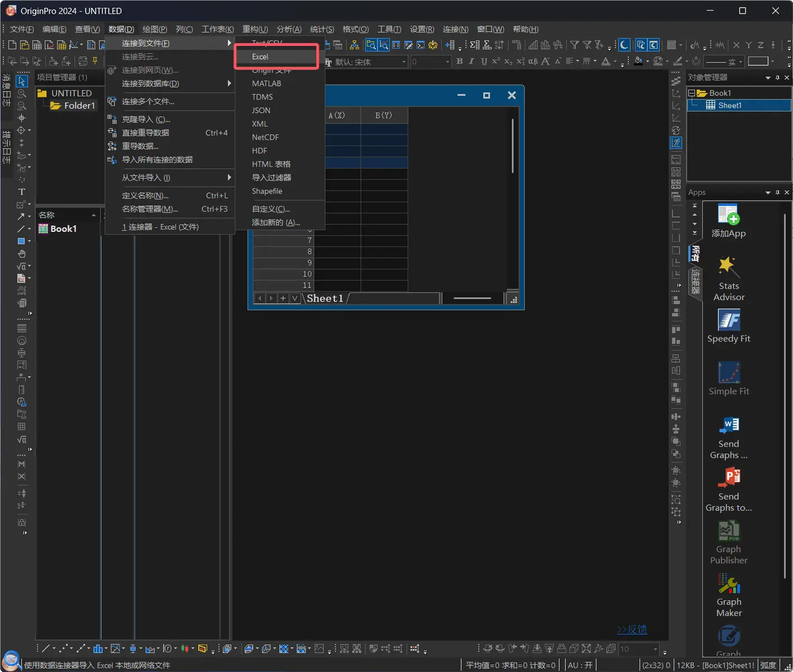This screenshot has width=793, height=672.
Task: Toggle bold text formatting
Action: (460, 62)
